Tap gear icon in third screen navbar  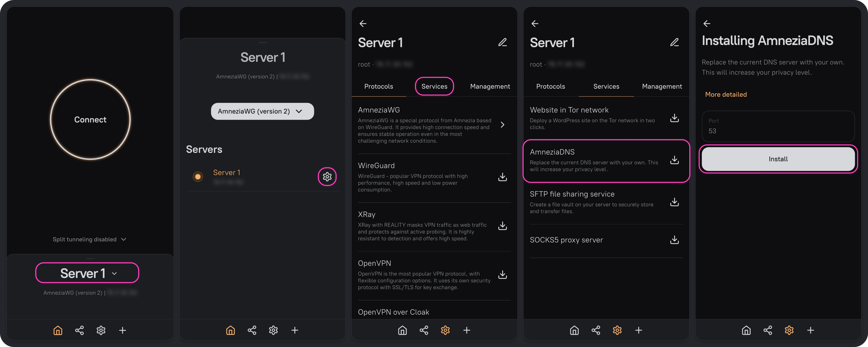click(446, 330)
